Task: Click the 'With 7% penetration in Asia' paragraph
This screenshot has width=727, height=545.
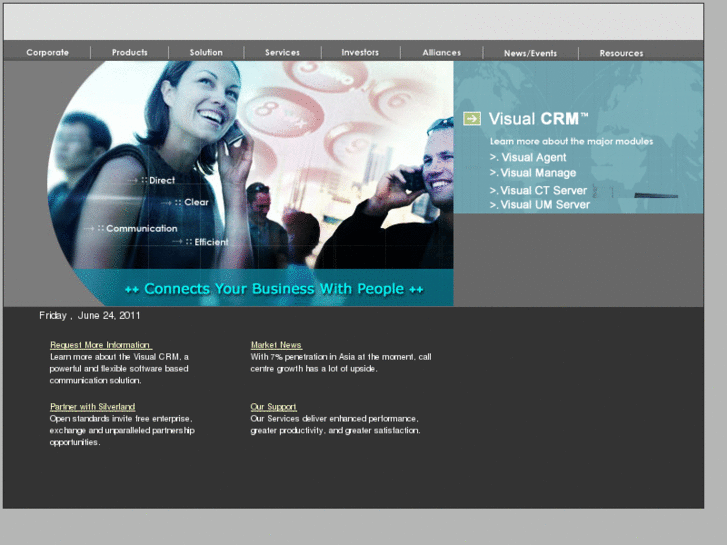Action: point(341,363)
